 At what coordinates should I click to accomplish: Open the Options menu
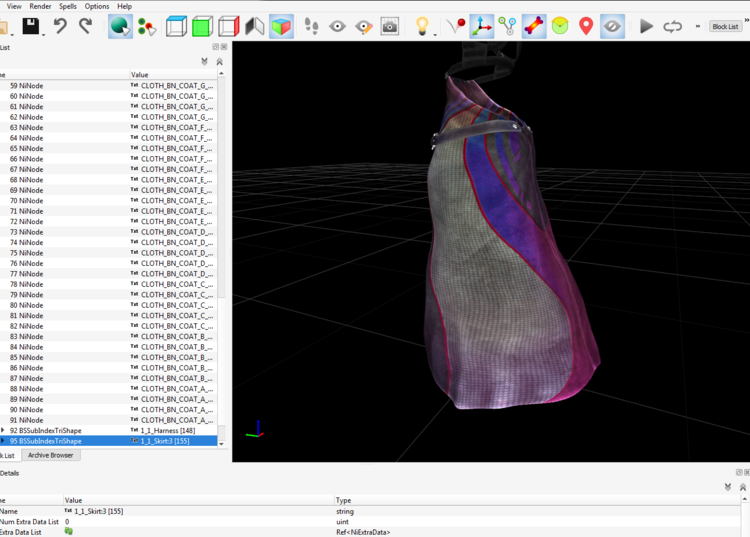tap(97, 6)
